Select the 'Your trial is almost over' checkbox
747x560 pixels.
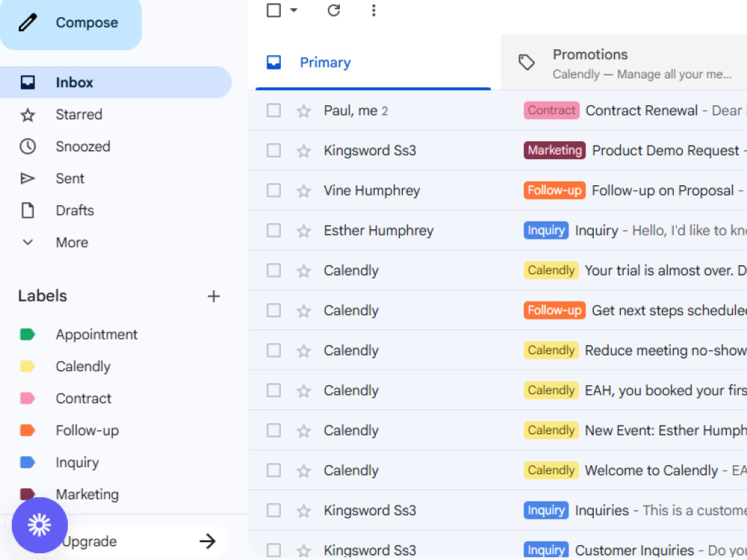(x=273, y=270)
